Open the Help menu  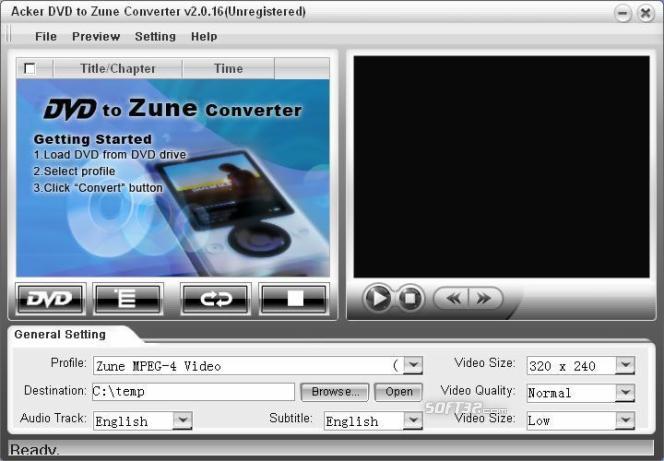pos(204,36)
